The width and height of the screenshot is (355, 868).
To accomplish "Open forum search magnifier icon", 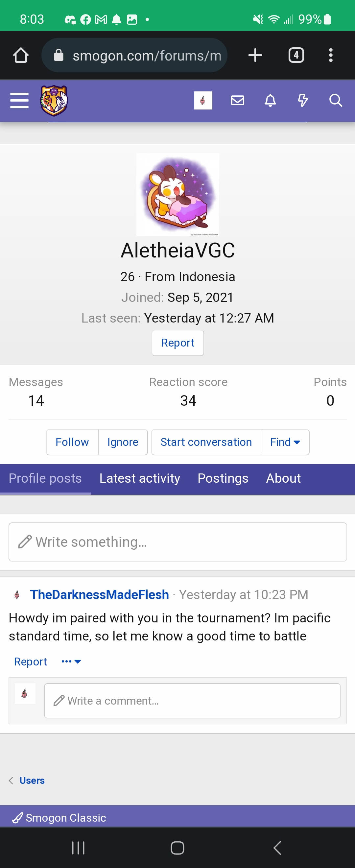I will point(336,100).
